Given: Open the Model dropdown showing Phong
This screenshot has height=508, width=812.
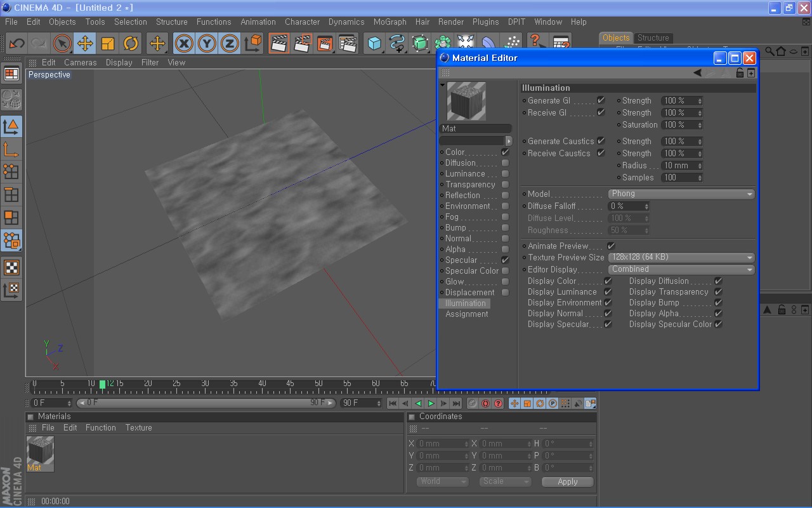Looking at the screenshot, I should tap(681, 194).
